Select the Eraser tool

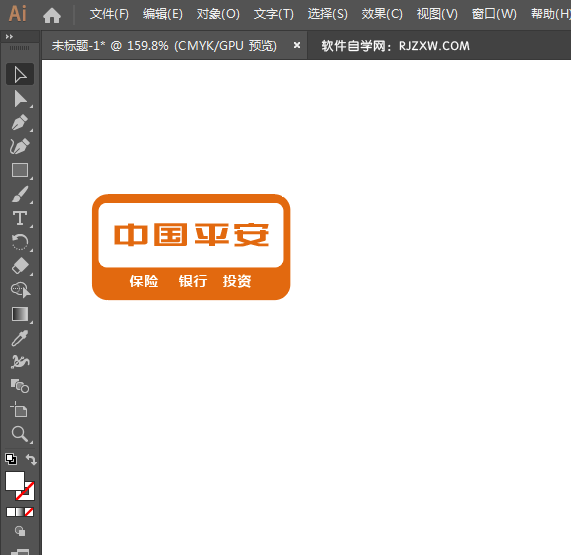tap(20, 266)
